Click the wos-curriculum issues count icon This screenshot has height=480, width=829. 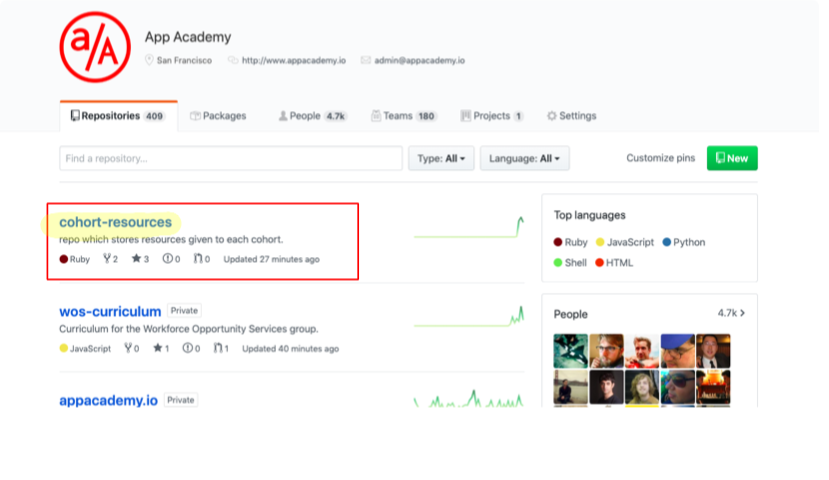[x=187, y=348]
